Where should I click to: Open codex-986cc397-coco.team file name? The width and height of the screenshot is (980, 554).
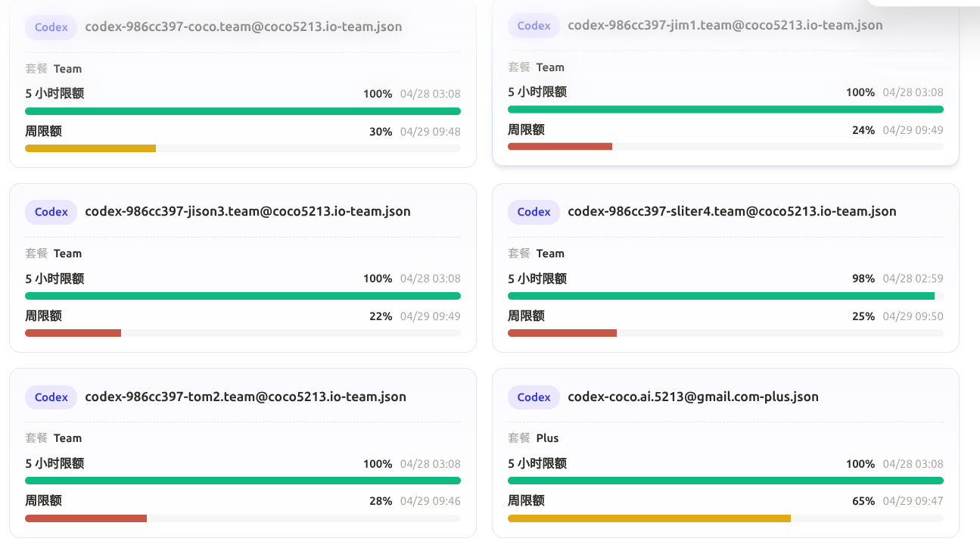pos(244,27)
